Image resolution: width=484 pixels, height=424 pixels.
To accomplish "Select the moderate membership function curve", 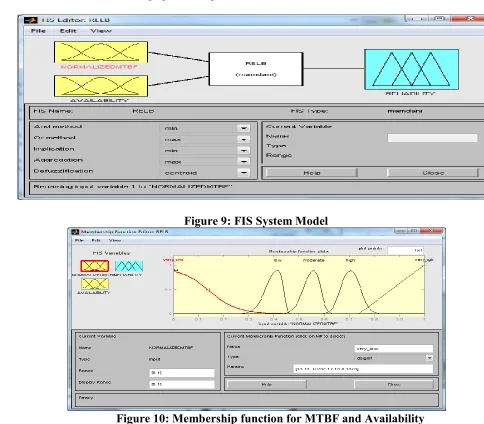I will [x=313, y=271].
